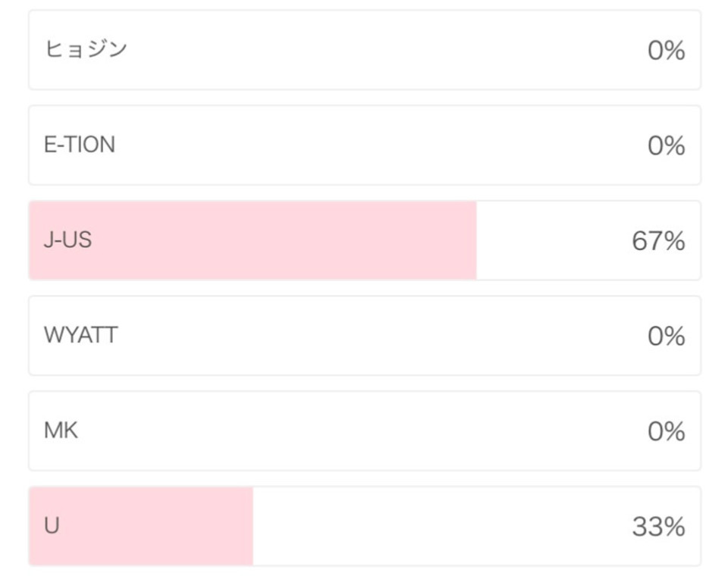Click the 67% result for J-US
The image size is (728, 576).
point(658,241)
